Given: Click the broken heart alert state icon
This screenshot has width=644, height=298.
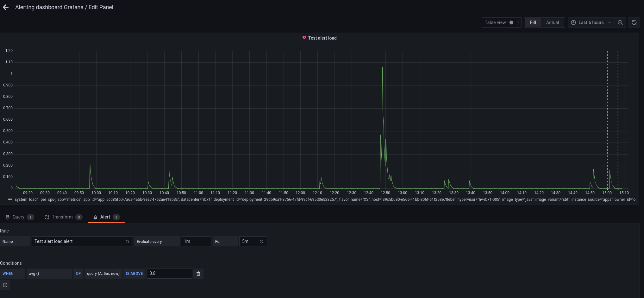Looking at the screenshot, I should (x=304, y=38).
